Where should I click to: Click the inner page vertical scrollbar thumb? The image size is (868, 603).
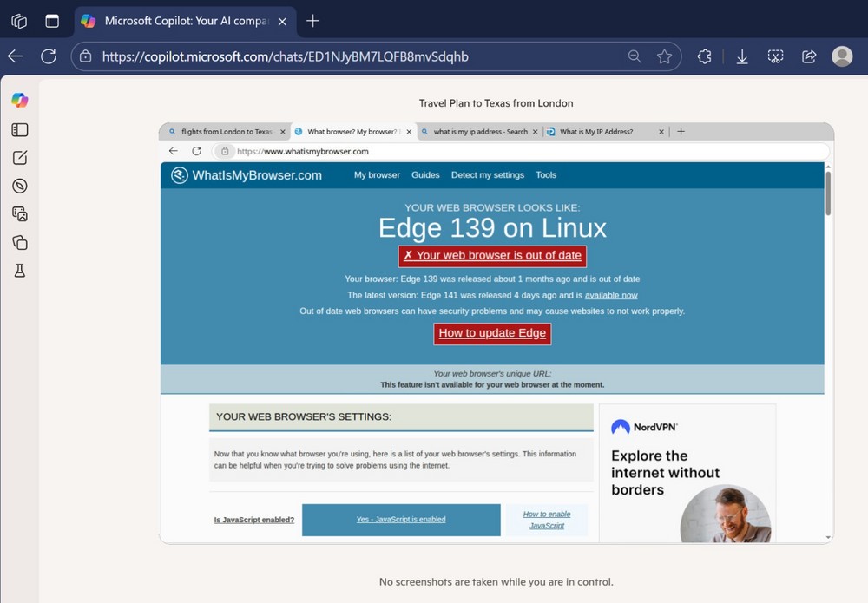827,193
